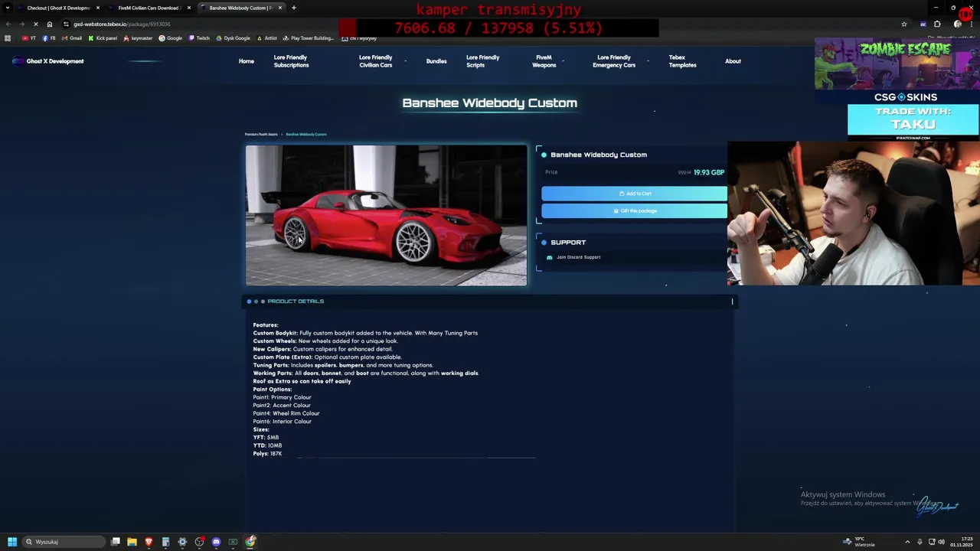
Task: Open the Artlist bookmark
Action: pos(266,38)
